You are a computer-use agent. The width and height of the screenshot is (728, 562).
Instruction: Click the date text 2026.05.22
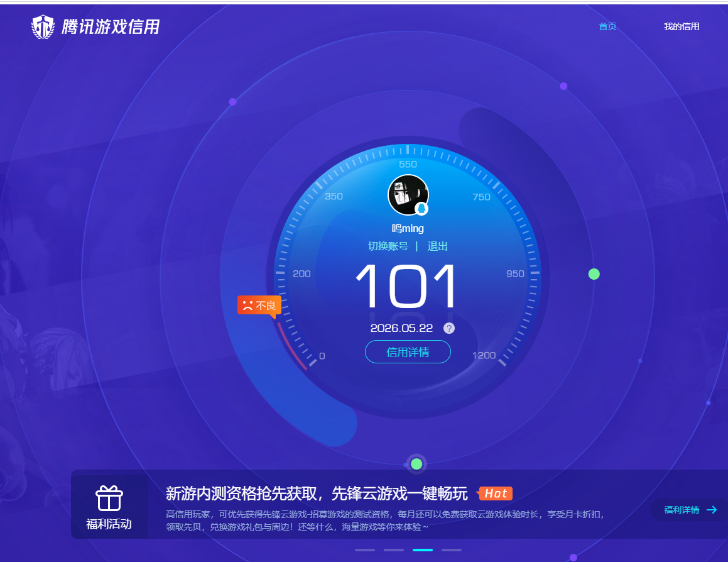(x=401, y=328)
